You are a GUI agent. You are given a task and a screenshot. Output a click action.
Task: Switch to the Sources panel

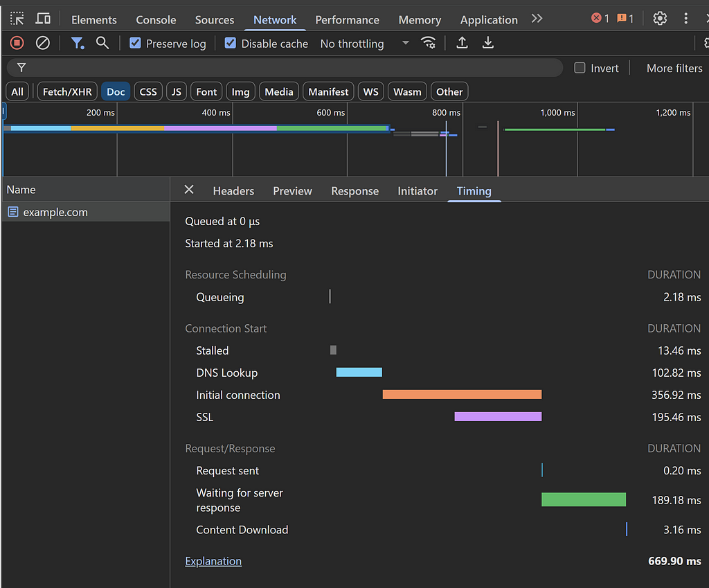click(215, 20)
